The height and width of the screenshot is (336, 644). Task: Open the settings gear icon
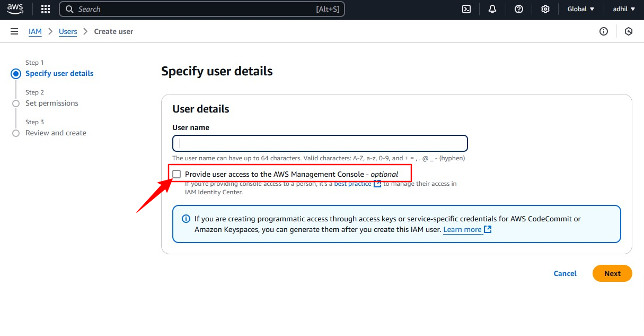pos(545,9)
